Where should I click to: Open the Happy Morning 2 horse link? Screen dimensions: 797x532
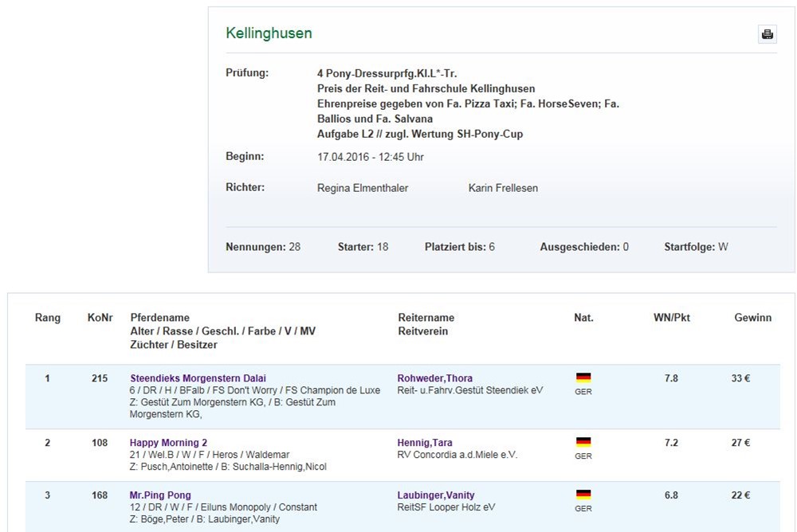(x=168, y=443)
